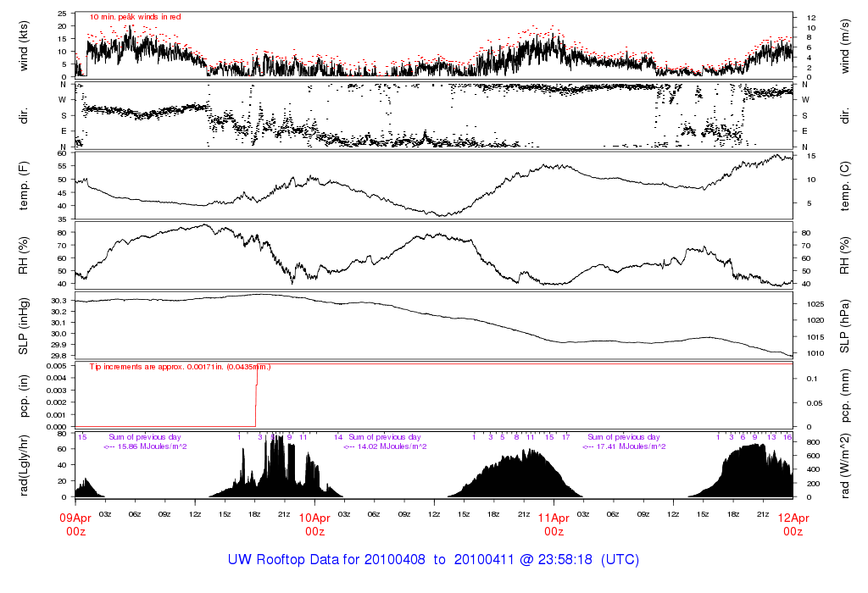Click the sea level pressure curve
The image size is (868, 593).
pos(433,315)
